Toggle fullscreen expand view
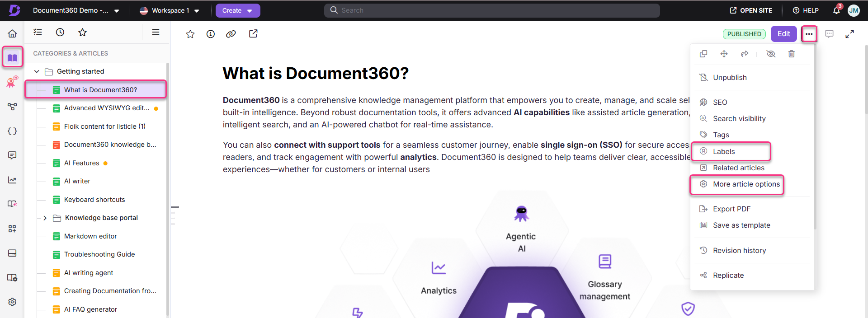The width and height of the screenshot is (868, 318). [849, 34]
